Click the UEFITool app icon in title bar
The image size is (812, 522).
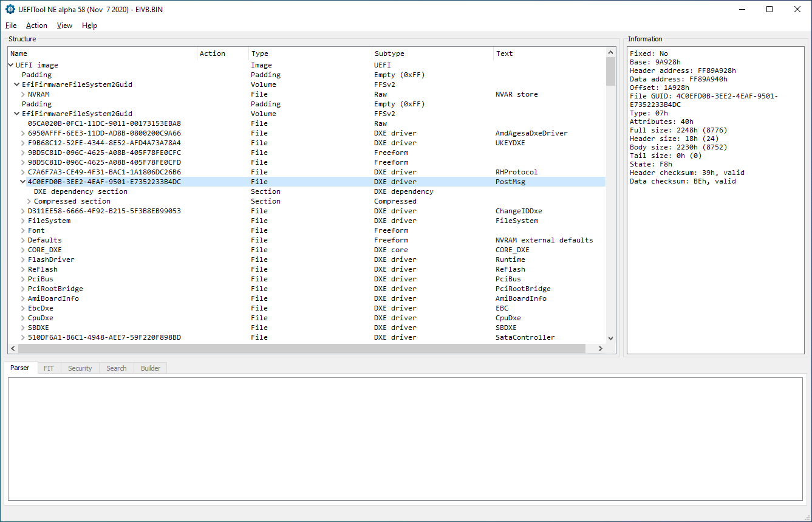(x=10, y=9)
